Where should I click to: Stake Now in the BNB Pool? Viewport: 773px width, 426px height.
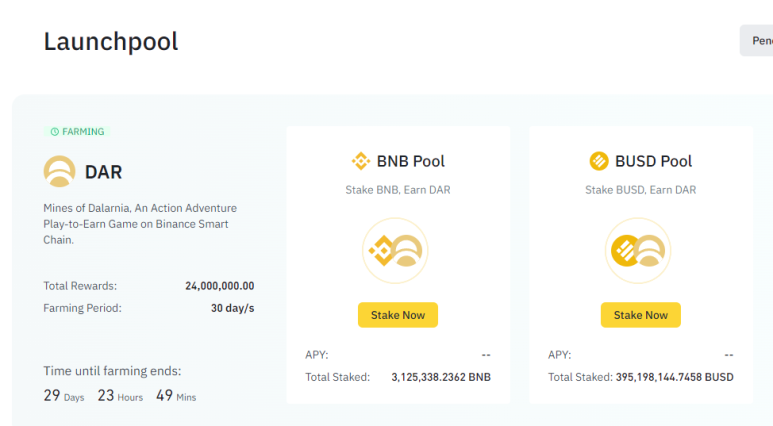click(398, 315)
